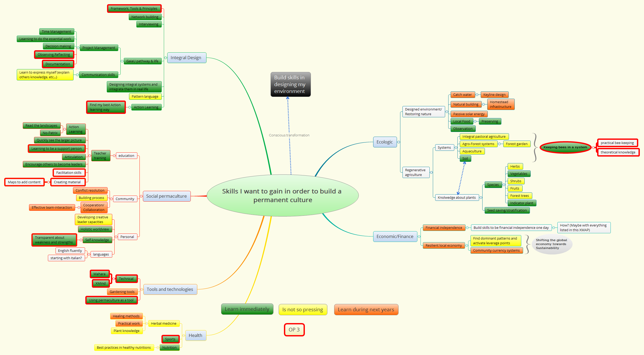Select the Shifting the global economy callout
This screenshot has height=355, width=644.
click(551, 244)
